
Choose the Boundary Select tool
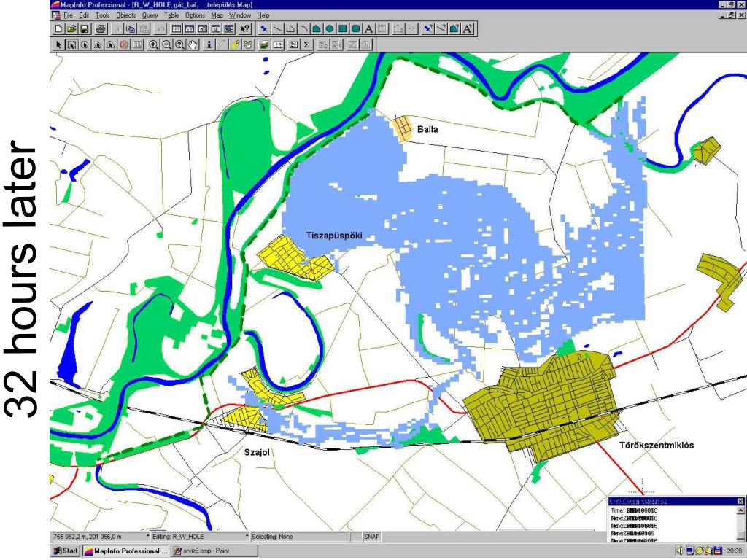click(110, 44)
